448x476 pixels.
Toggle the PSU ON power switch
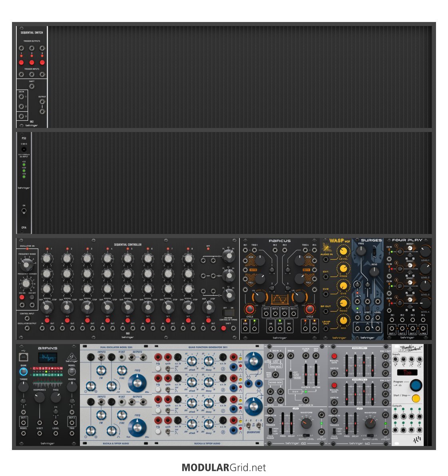pos(24,211)
